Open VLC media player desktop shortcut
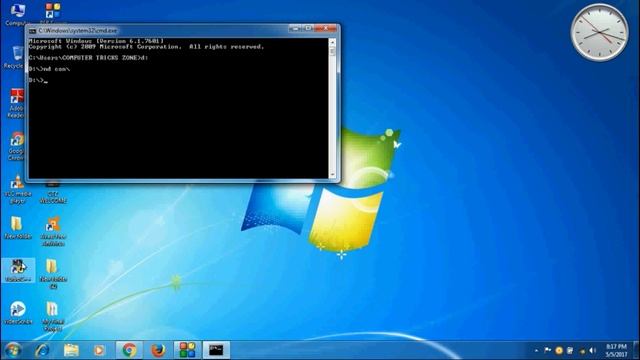The image size is (640, 360). click(18, 190)
